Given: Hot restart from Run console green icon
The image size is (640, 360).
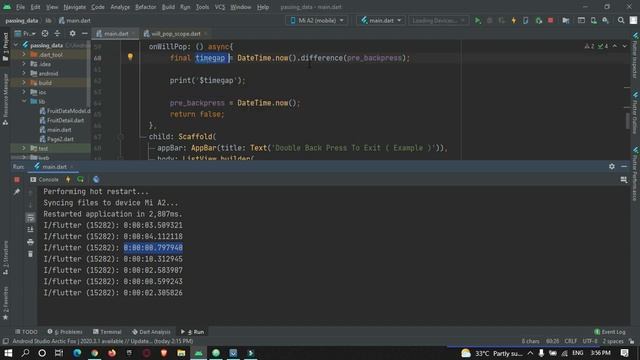Looking at the screenshot, I should [x=80, y=180].
